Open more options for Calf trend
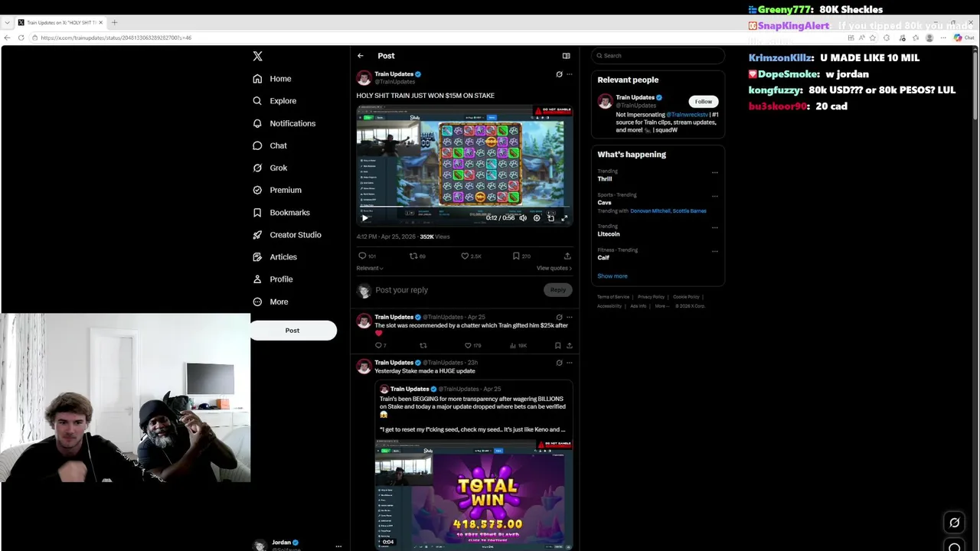Screen dimensions: 980x551 715,252
